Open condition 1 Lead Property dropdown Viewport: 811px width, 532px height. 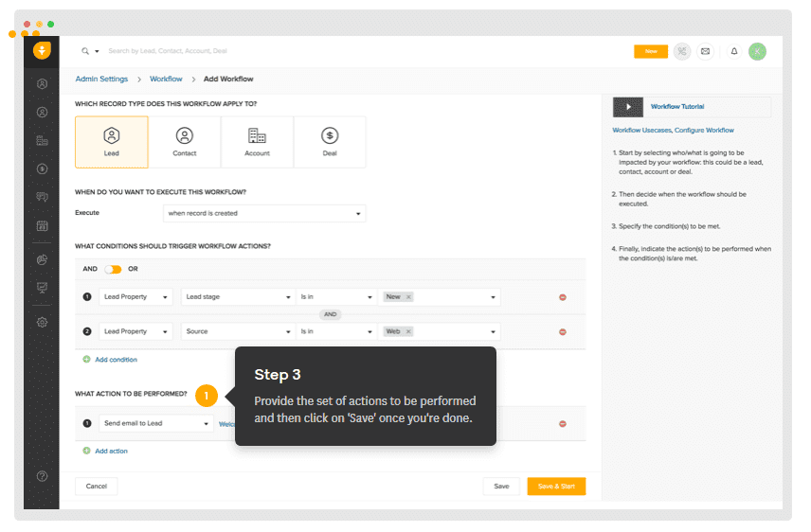point(135,297)
